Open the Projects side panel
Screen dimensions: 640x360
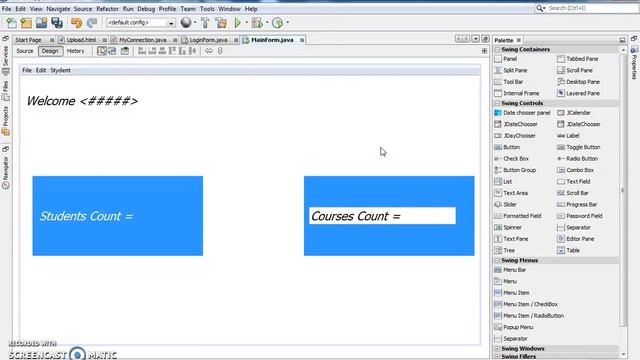click(x=6, y=121)
